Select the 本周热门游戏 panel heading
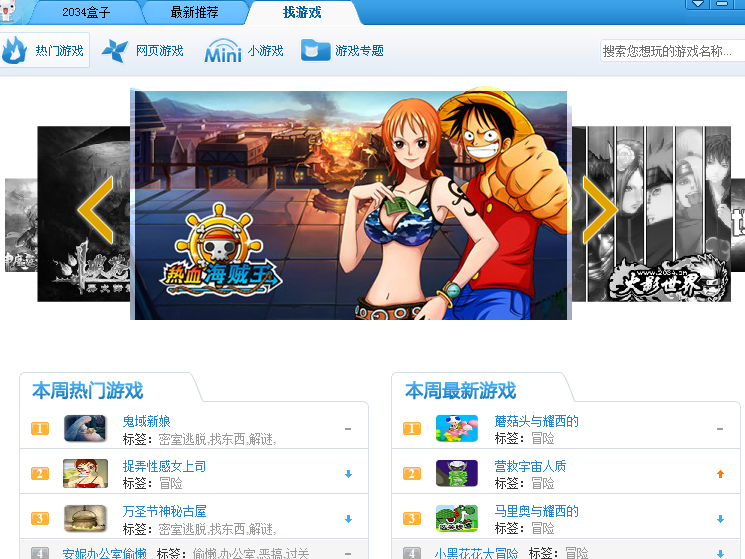The image size is (745, 559). (x=88, y=391)
